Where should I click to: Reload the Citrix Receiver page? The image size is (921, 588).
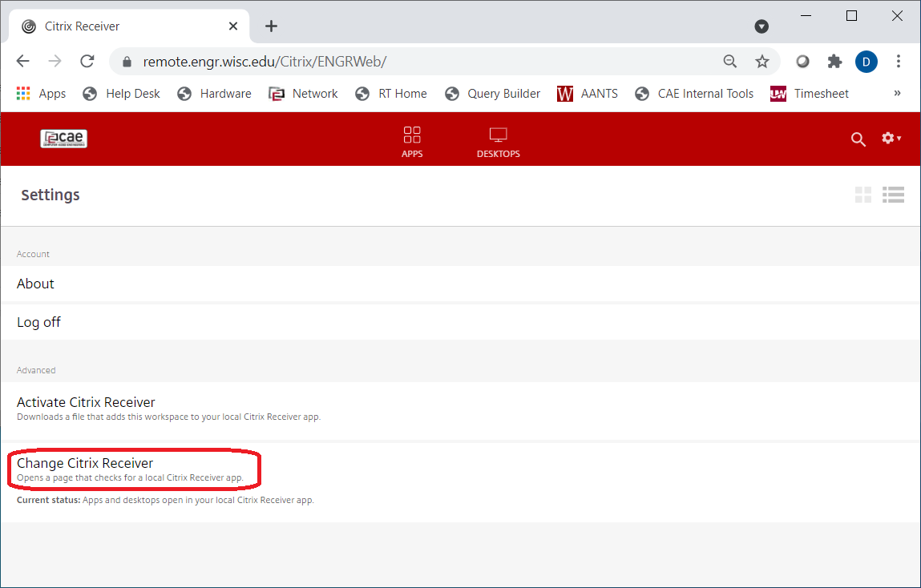pos(87,61)
